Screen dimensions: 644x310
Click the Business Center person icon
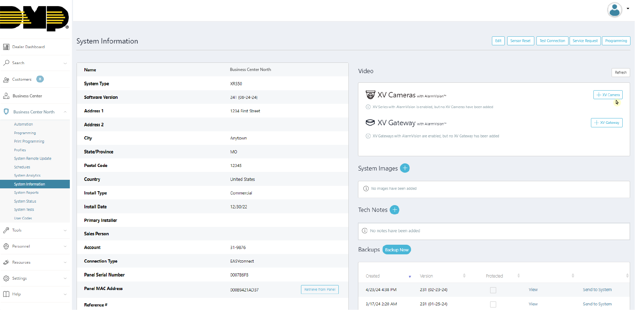click(x=6, y=96)
